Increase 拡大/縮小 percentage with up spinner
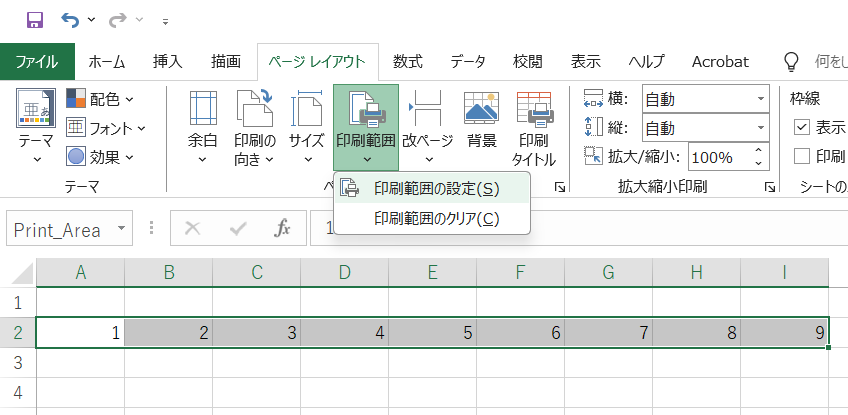The image size is (848, 415). point(760,151)
